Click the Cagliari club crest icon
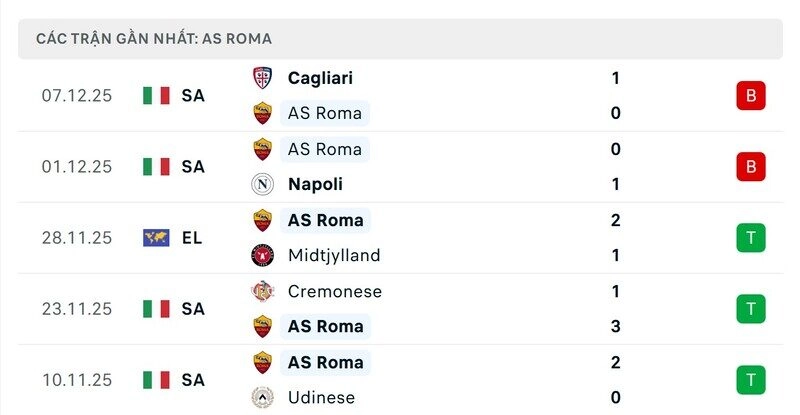The image size is (800, 415). (x=263, y=78)
